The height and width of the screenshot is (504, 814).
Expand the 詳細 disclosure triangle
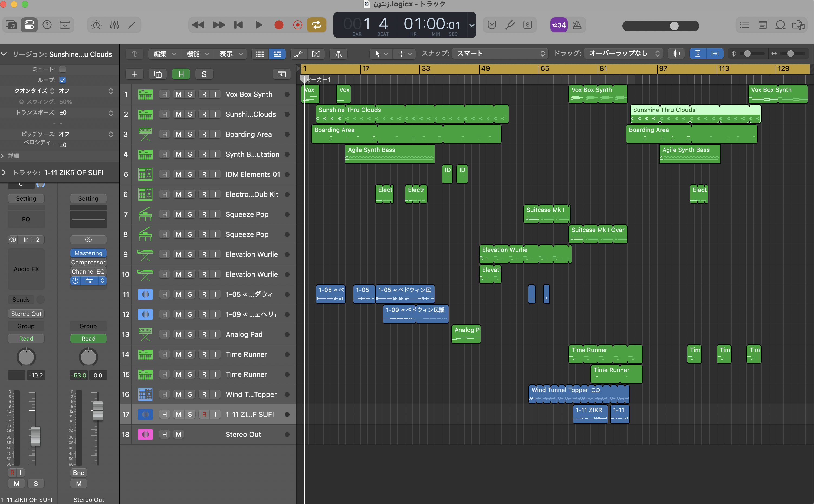(3, 156)
